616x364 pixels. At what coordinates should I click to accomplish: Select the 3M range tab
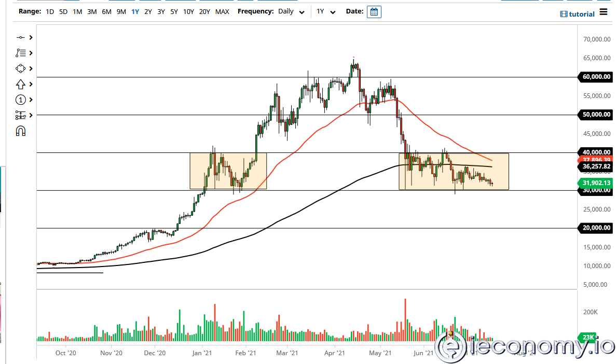tap(92, 11)
